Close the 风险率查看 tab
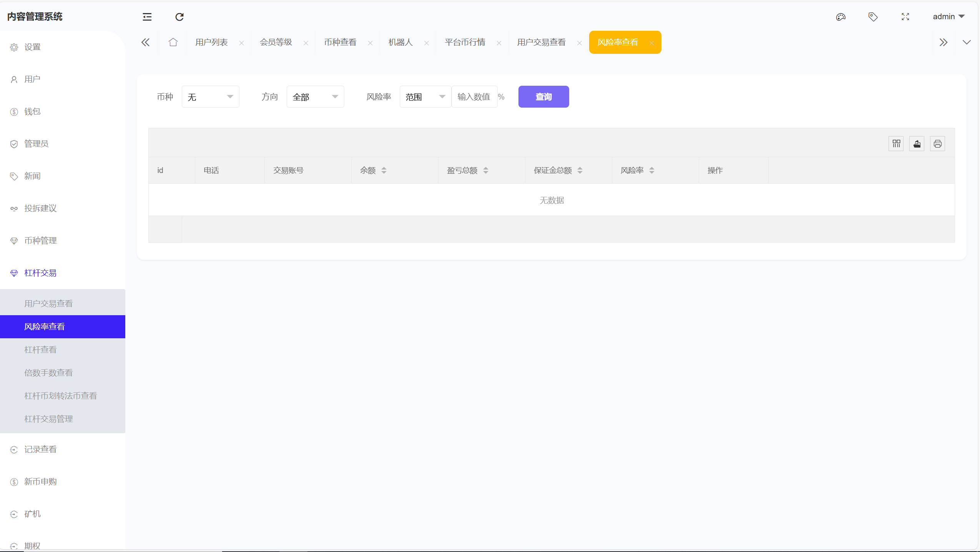The width and height of the screenshot is (980, 552). [x=651, y=43]
